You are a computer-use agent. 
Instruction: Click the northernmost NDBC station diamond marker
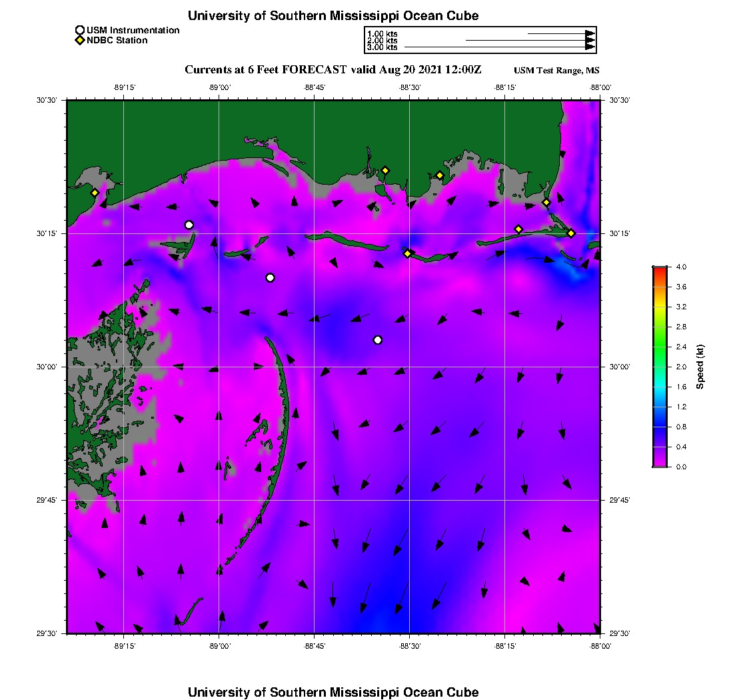coord(385,170)
